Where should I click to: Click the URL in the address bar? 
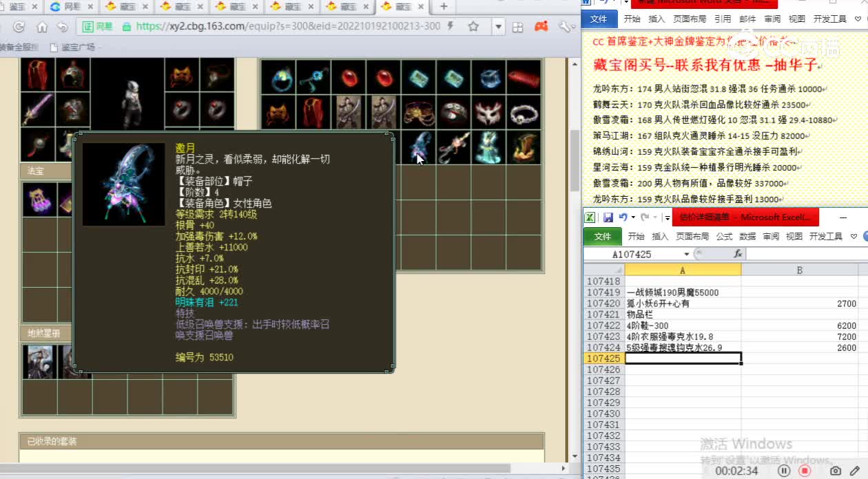coord(288,27)
